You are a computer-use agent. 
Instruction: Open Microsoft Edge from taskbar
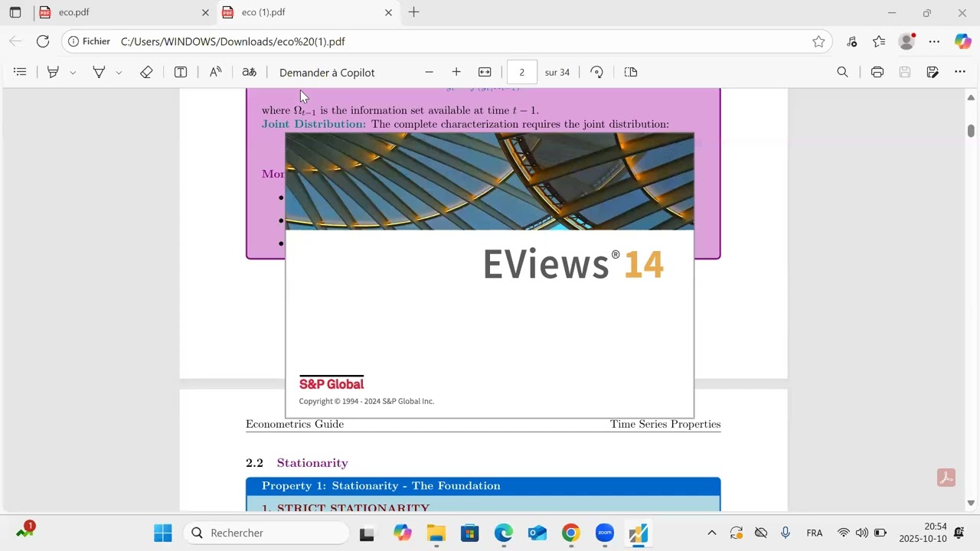(504, 533)
